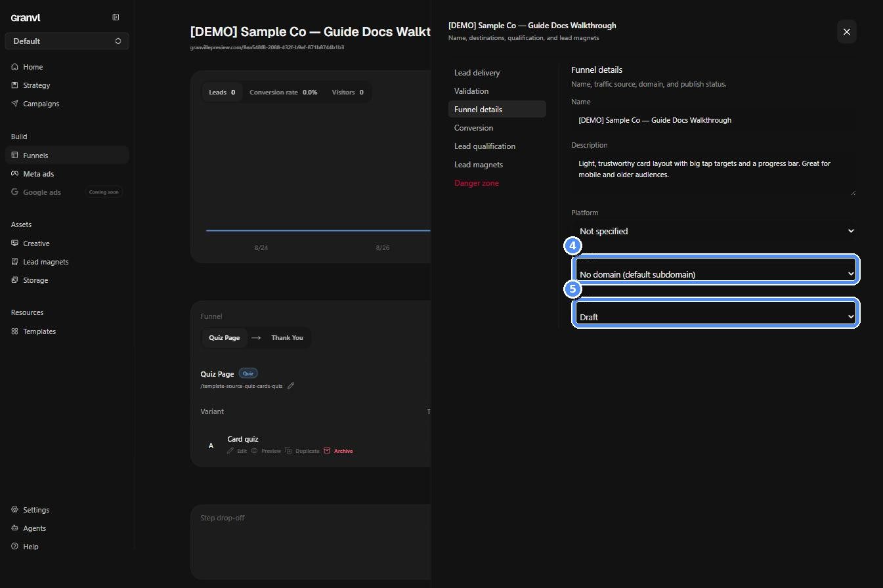Viewport: 883px width, 588px height.
Task: Open Templates under Resources
Action: pos(67,331)
